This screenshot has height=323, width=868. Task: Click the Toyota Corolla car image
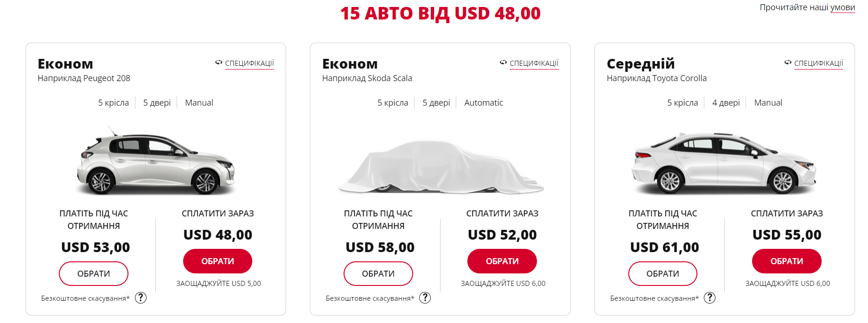[724, 163]
